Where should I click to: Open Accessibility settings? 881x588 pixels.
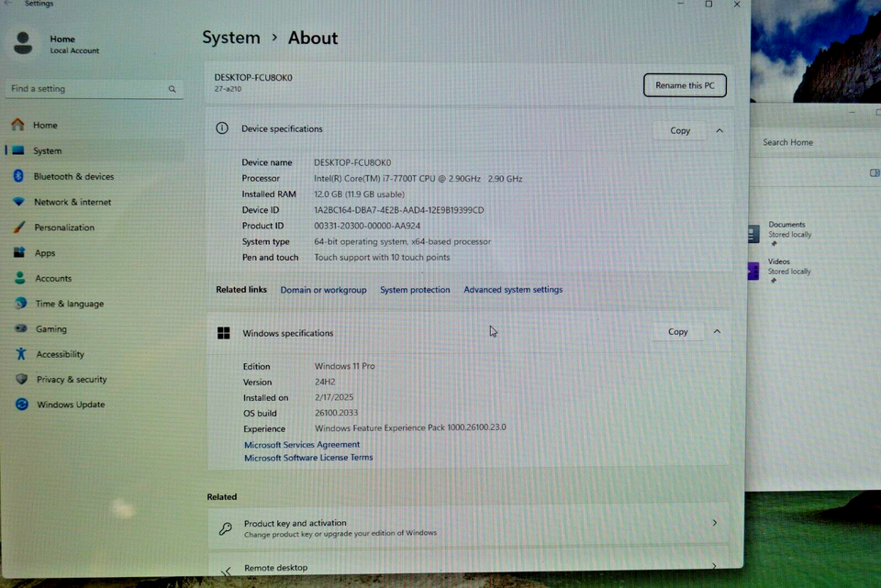coord(59,353)
